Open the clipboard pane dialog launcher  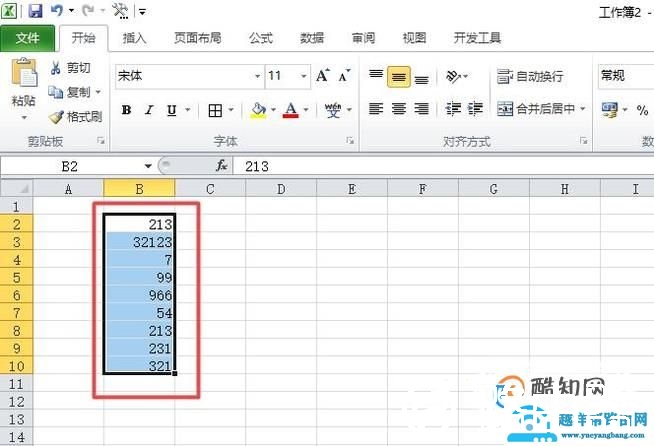(101, 141)
